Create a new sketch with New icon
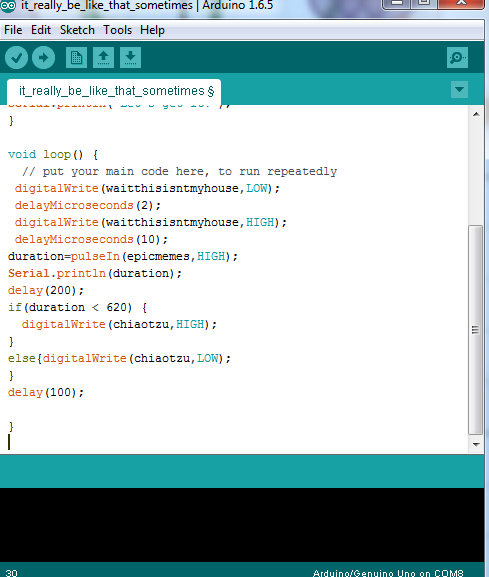 pyautogui.click(x=77, y=57)
